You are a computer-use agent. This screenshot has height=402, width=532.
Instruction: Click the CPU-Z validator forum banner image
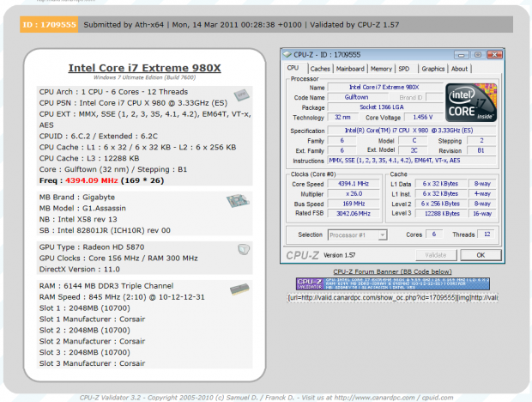point(393,283)
